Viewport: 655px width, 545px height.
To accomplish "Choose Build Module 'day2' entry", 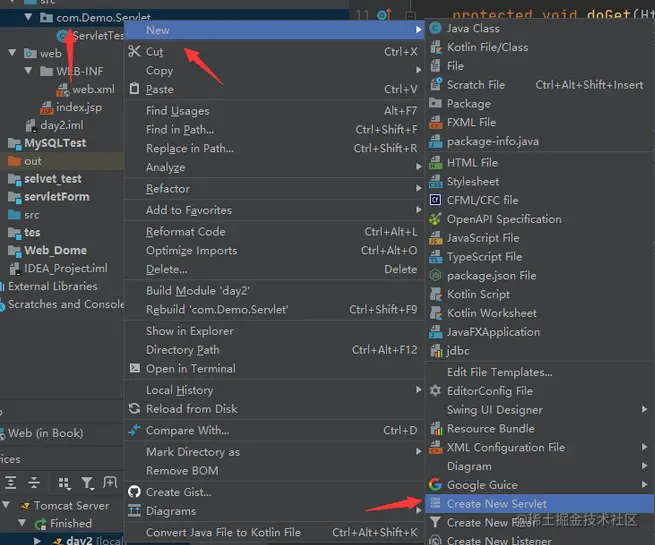I will pyautogui.click(x=274, y=291).
